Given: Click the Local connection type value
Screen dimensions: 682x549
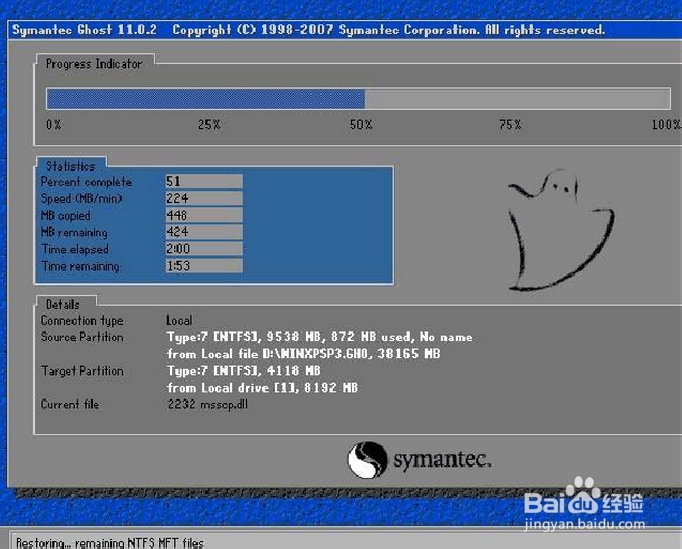Looking at the screenshot, I should [x=179, y=321].
